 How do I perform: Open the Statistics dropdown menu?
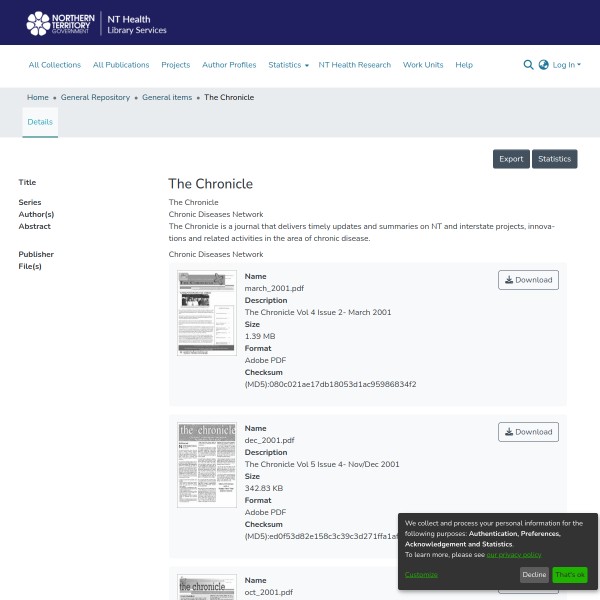coord(288,65)
